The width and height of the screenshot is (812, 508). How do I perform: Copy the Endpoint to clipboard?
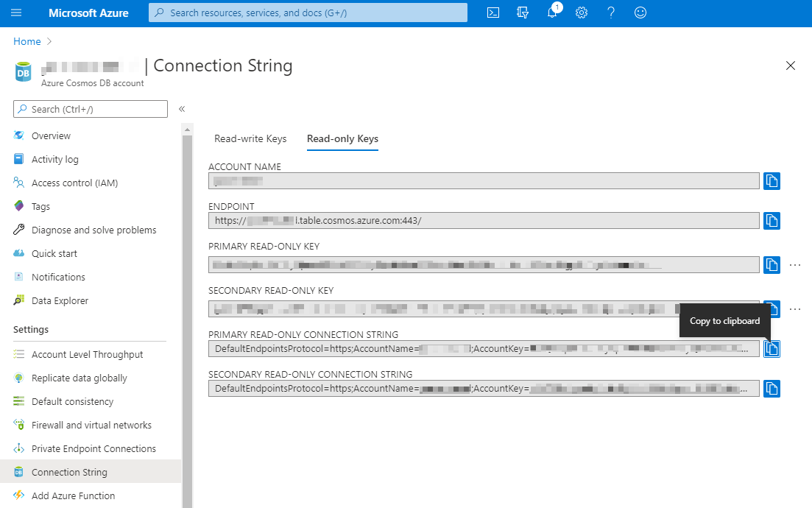772,220
